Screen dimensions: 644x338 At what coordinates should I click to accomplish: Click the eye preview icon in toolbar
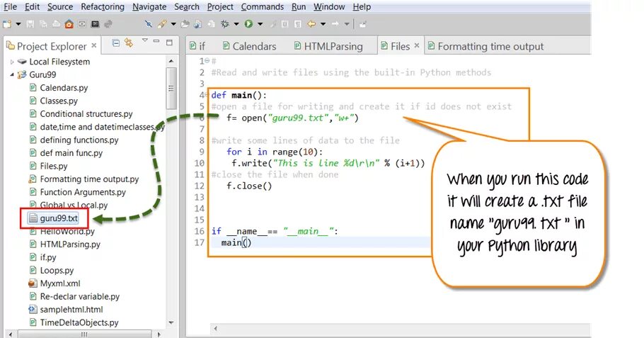(82, 24)
